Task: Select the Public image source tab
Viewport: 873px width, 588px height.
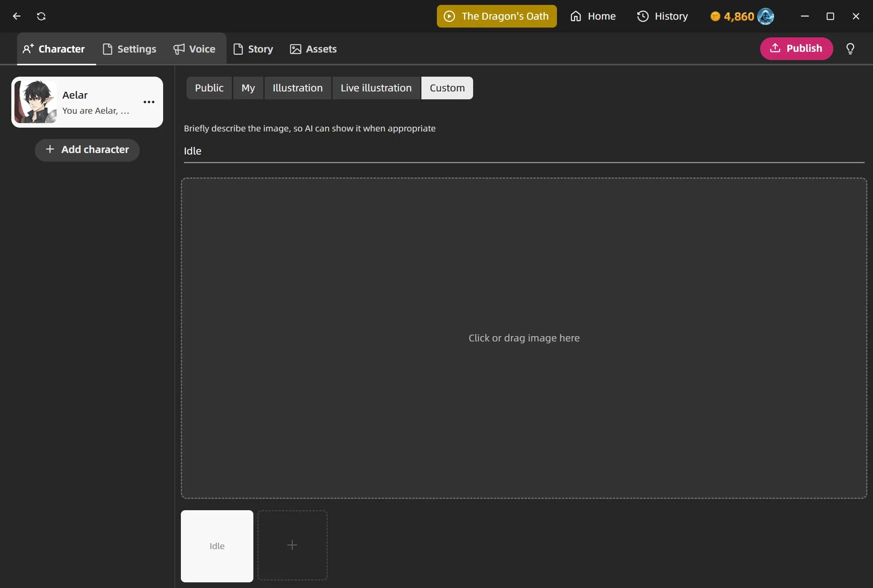Action: [209, 88]
